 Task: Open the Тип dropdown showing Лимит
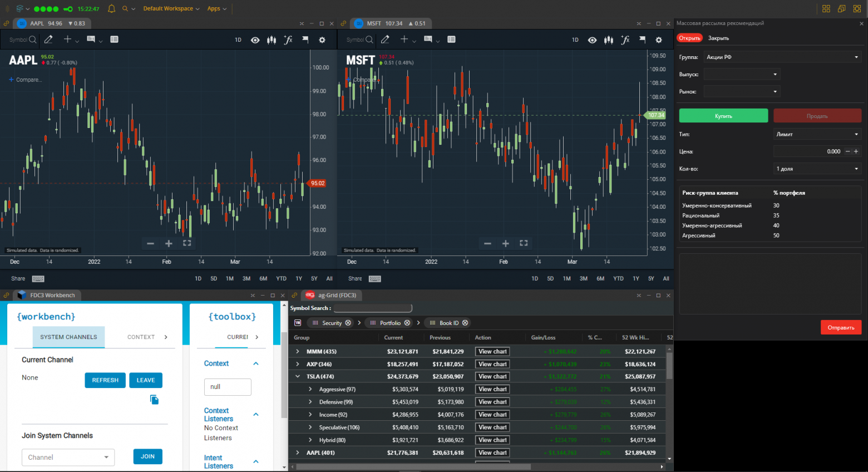(x=817, y=134)
